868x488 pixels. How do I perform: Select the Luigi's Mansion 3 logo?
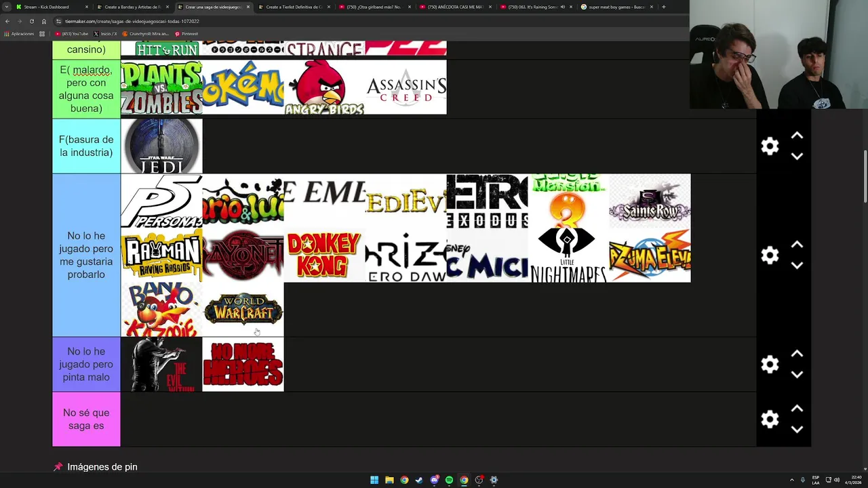(568, 201)
